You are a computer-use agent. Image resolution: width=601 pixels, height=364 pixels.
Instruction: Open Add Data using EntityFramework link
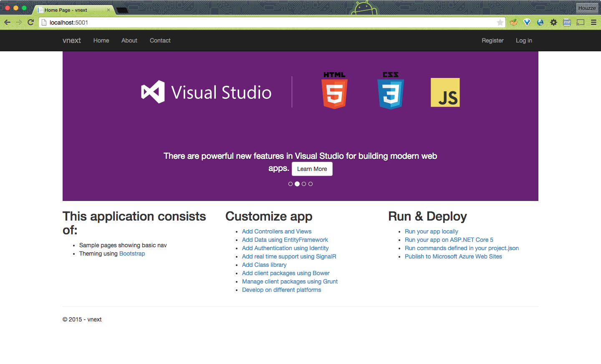[285, 240]
